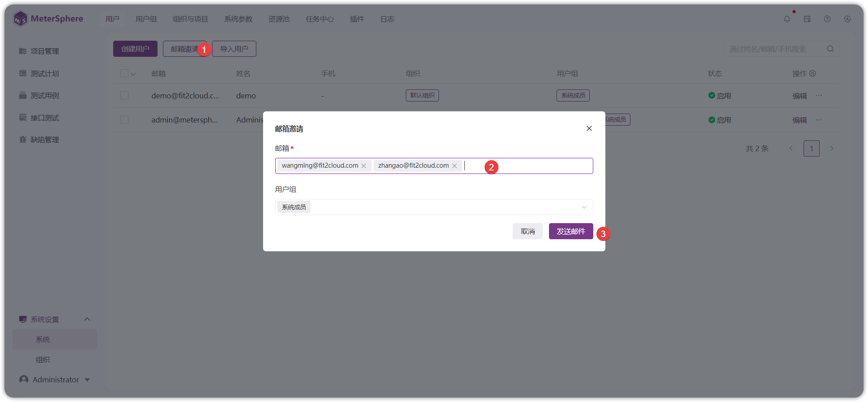The width and height of the screenshot is (868, 402).
Task: Open the user profile icon in header
Action: coord(847,19)
